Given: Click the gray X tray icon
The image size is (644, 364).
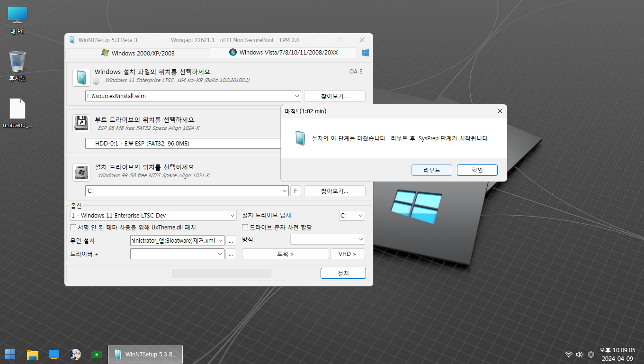Looking at the screenshot, I should (x=591, y=355).
